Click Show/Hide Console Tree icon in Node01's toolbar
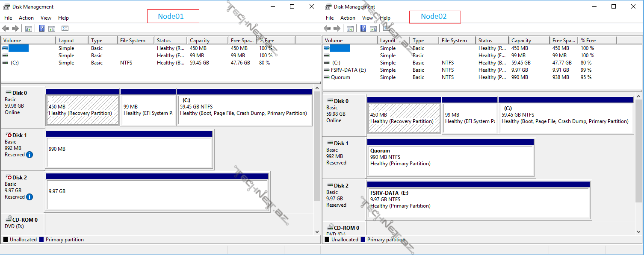The width and height of the screenshot is (644, 255). coord(29,29)
